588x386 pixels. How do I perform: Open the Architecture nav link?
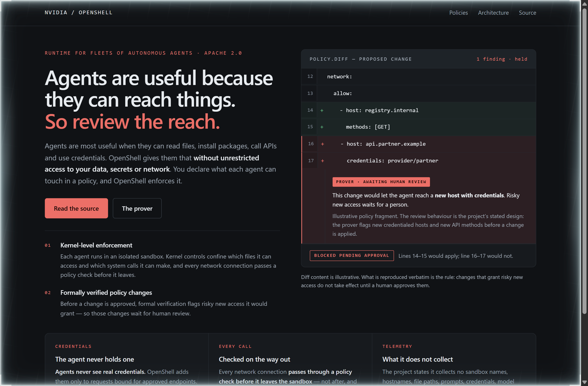pos(493,13)
